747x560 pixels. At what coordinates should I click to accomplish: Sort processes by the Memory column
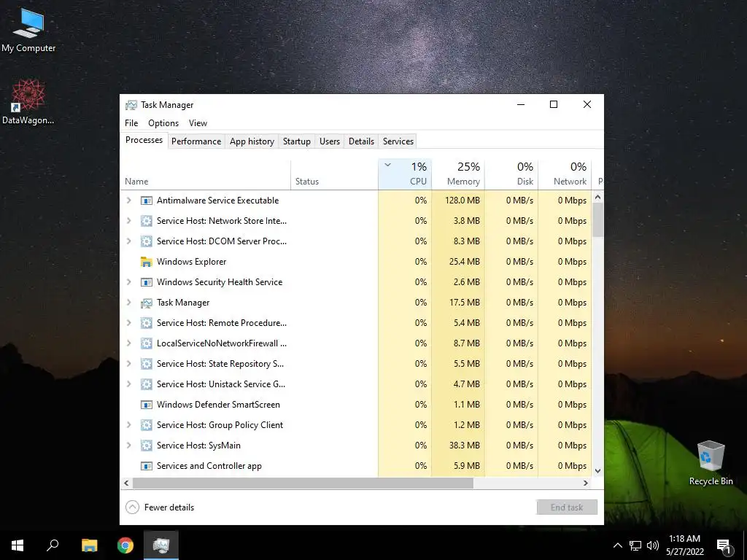458,174
